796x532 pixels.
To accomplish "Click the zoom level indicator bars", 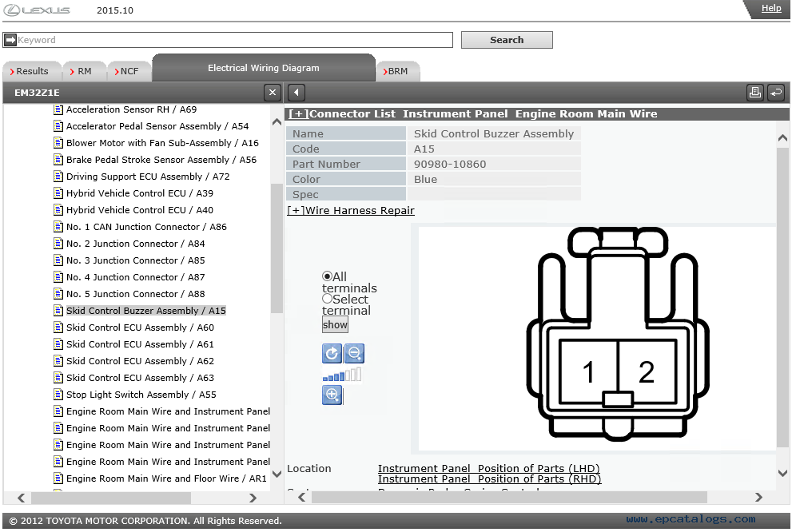I will [341, 375].
